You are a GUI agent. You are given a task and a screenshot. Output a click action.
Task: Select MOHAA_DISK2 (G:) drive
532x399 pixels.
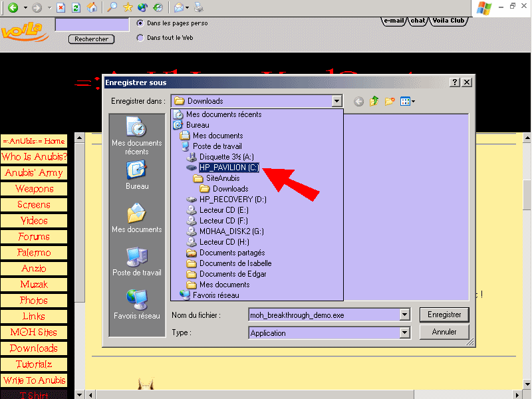click(x=225, y=231)
